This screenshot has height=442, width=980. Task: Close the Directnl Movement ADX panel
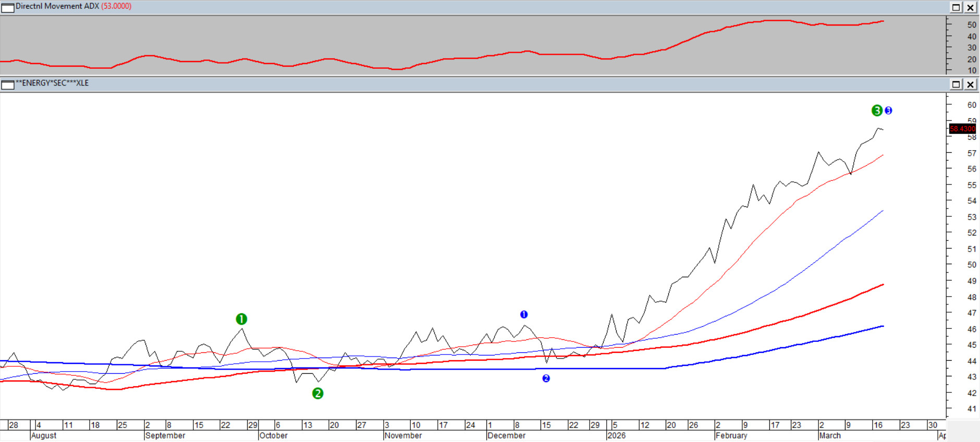[970, 7]
